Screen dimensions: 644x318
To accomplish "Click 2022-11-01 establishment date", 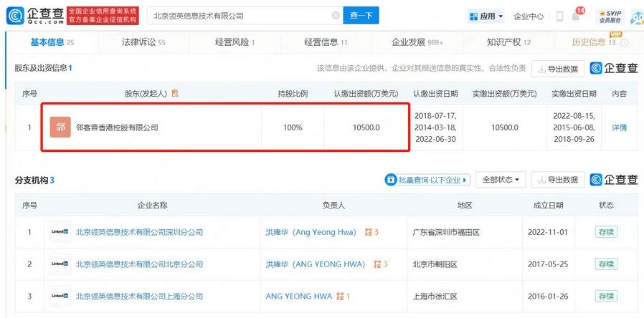I will tap(548, 232).
